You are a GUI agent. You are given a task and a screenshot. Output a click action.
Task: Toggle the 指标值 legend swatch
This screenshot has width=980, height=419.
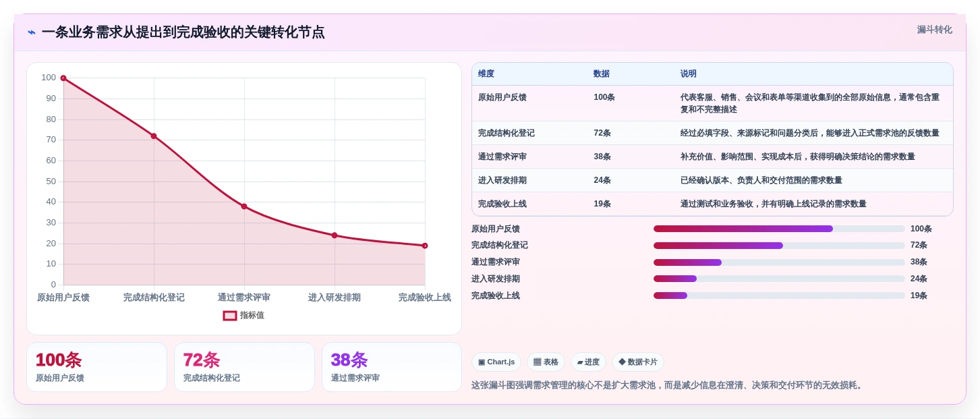point(230,315)
